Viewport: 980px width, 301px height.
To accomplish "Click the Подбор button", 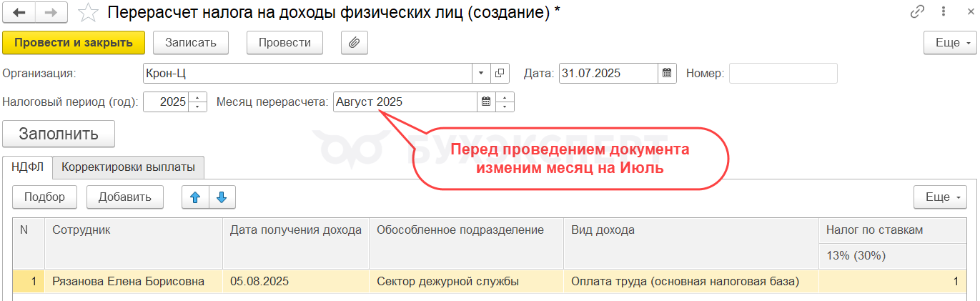I will [x=44, y=197].
